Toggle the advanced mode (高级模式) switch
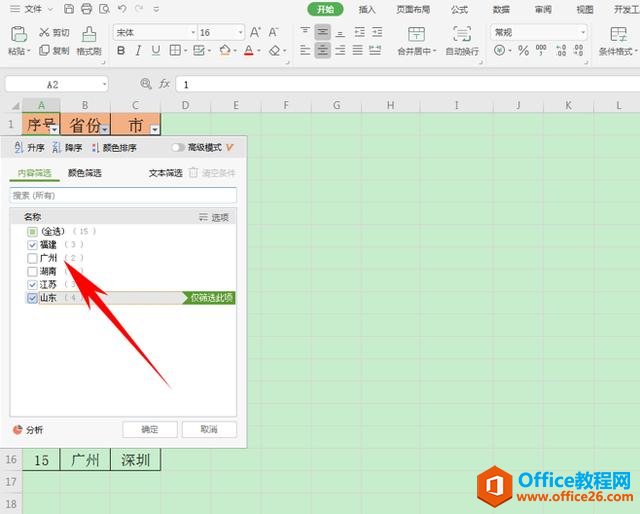 click(178, 148)
